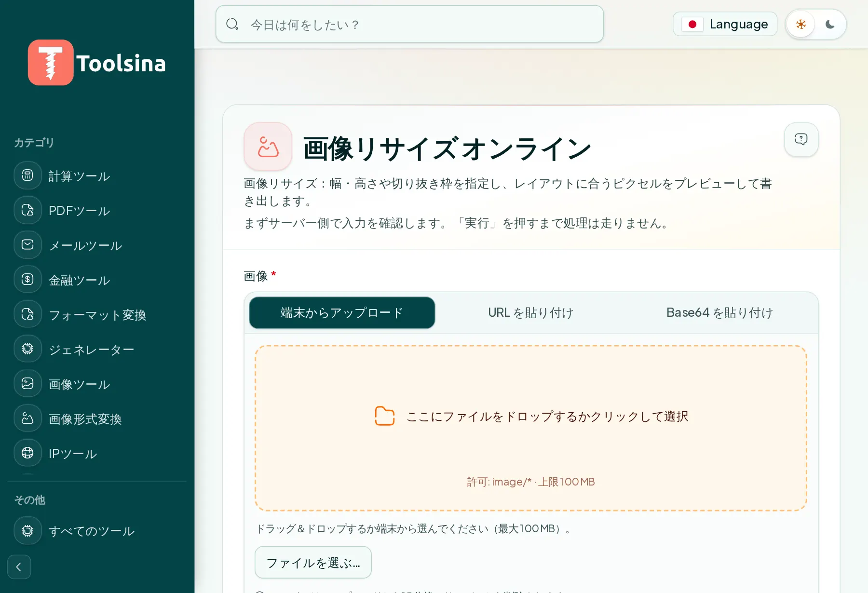The image size is (868, 593).
Task: Open the すべてのツール icon
Action: tap(27, 531)
